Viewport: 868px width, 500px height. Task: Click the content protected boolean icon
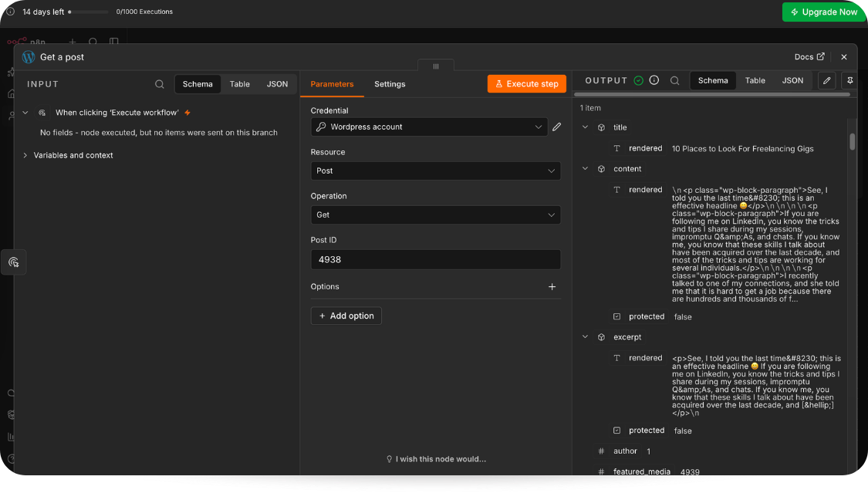coord(616,316)
